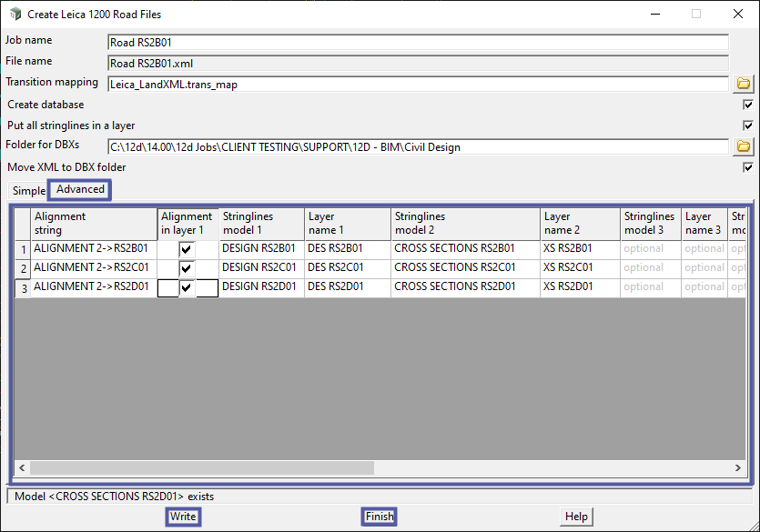
Task: Select ALIGNMENT 2->RS2C01 alignment string cell
Action: click(x=94, y=267)
